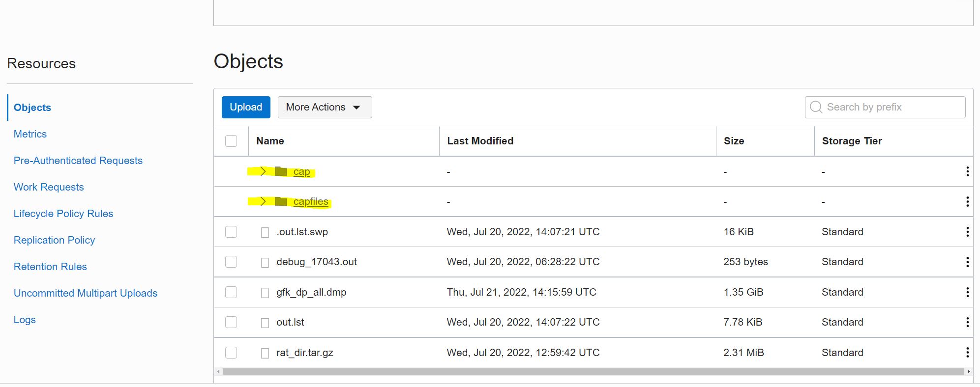Viewport: 980px width, 387px height.
Task: Click the file name rat_dir.tar.gz
Action: 305,353
